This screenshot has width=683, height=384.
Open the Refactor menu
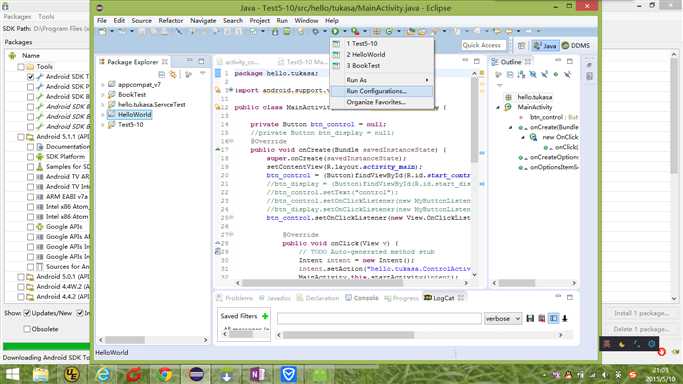[171, 20]
